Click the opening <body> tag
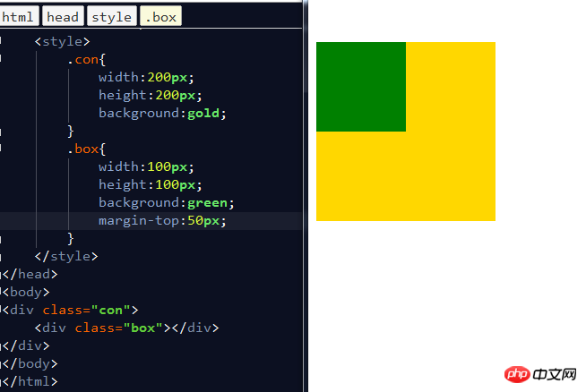Screen dimensions: 586x392 [x=26, y=292]
